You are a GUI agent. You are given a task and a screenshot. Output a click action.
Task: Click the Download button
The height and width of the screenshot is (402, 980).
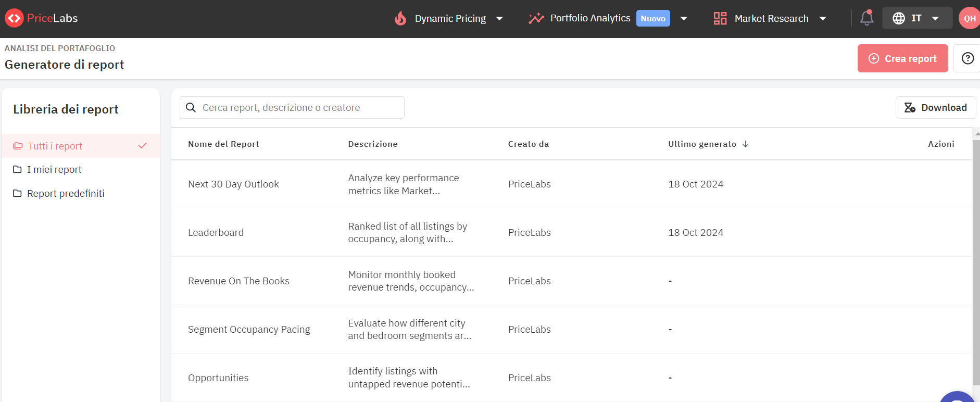point(935,107)
